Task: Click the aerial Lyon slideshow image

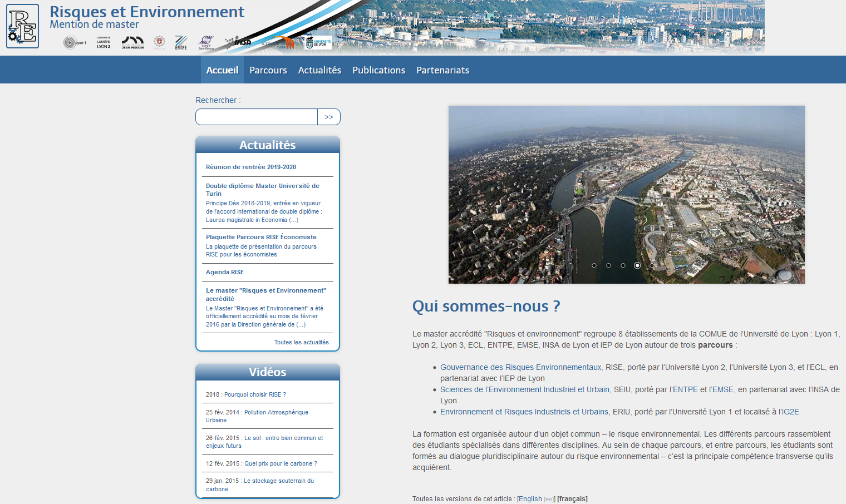Action: [627, 195]
